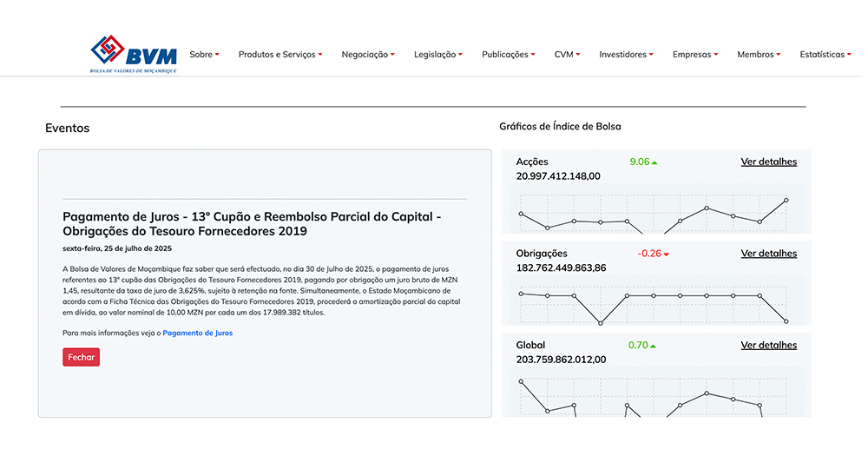868x469 pixels.
Task: Click the last data point on Acções chart
Action: [786, 201]
